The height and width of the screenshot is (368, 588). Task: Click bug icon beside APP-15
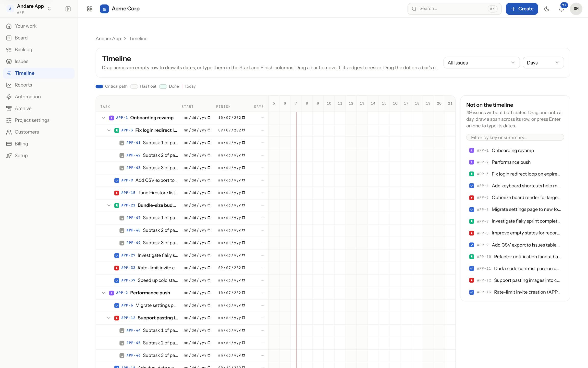117,193
